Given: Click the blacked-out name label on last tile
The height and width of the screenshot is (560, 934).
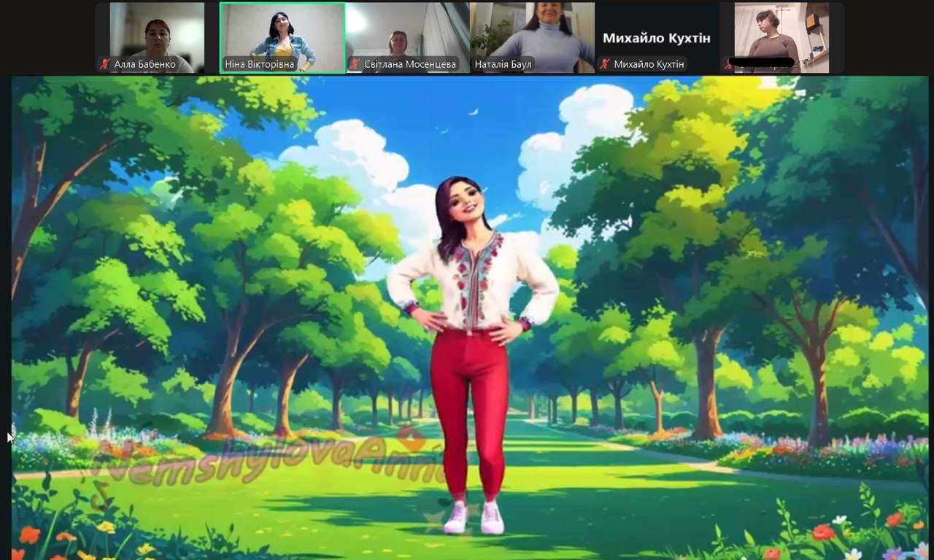Looking at the screenshot, I should click(x=763, y=64).
